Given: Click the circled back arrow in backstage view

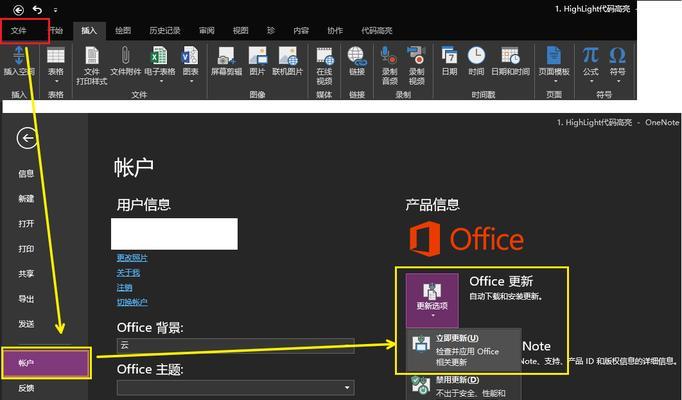Looking at the screenshot, I should click(x=27, y=138).
